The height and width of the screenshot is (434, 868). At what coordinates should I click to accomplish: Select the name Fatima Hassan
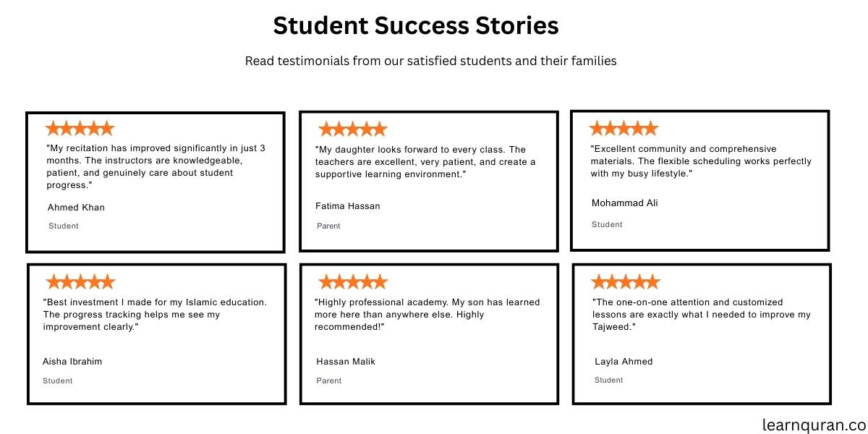point(348,206)
